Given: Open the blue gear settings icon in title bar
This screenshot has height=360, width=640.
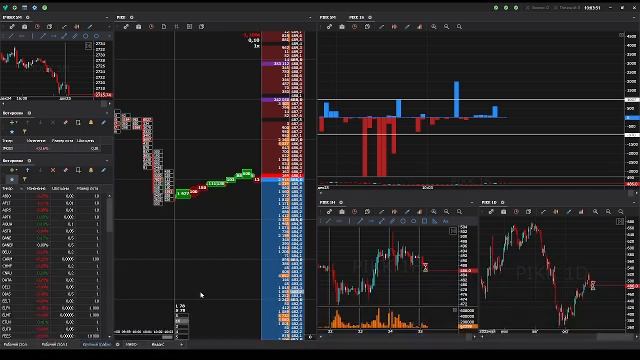Looking at the screenshot, I should 35,7.
